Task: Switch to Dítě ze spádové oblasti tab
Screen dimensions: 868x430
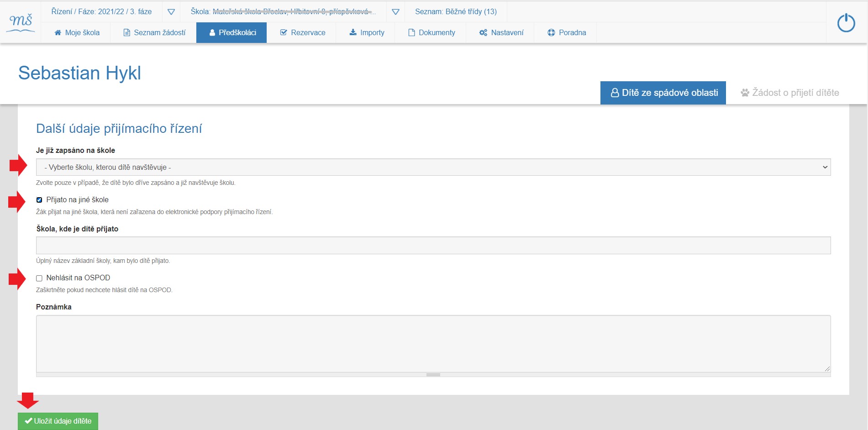Action: coord(663,93)
